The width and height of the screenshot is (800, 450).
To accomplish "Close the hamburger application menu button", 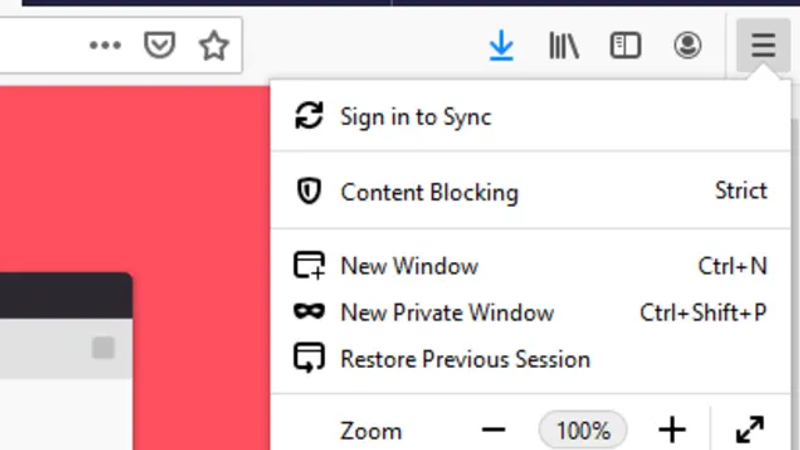I will point(763,46).
